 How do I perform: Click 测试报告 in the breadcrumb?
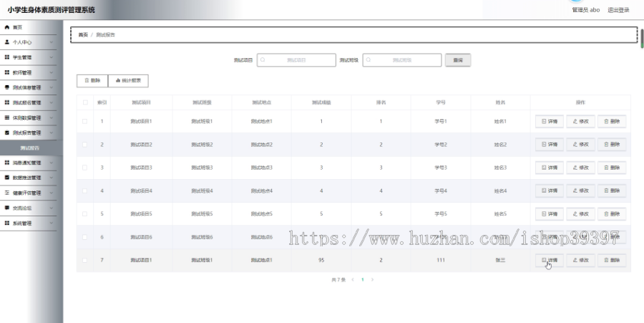tap(106, 35)
